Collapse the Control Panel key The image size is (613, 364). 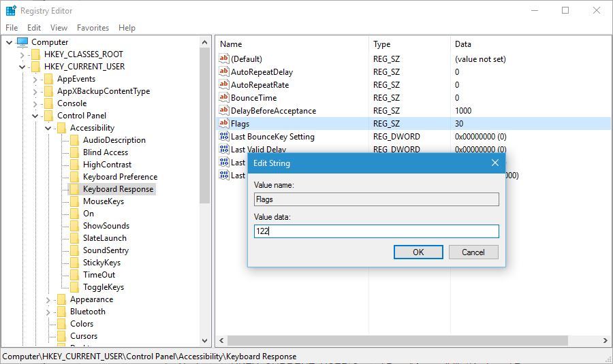tap(35, 116)
